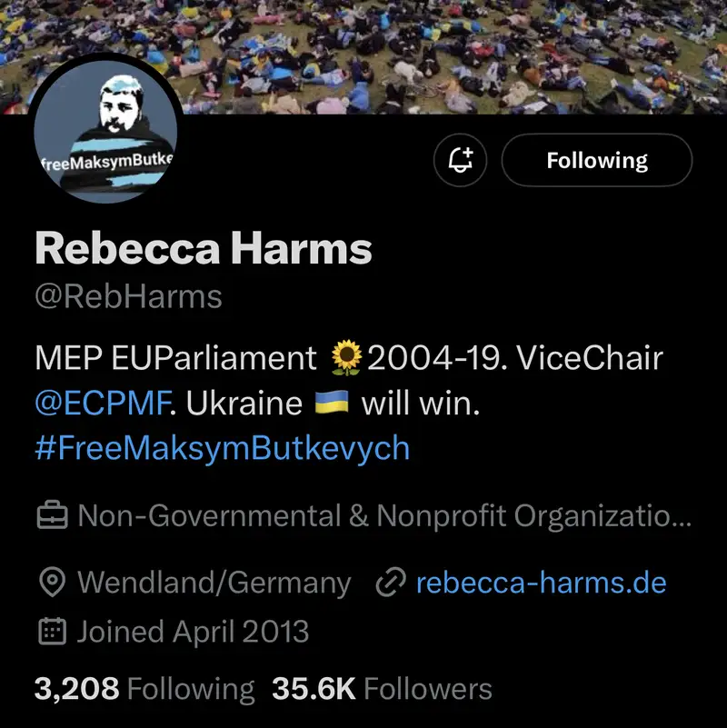
Task: Expand the truncated Non-Governmental & Nonprofit Organization label
Action: pyautogui.click(x=384, y=516)
